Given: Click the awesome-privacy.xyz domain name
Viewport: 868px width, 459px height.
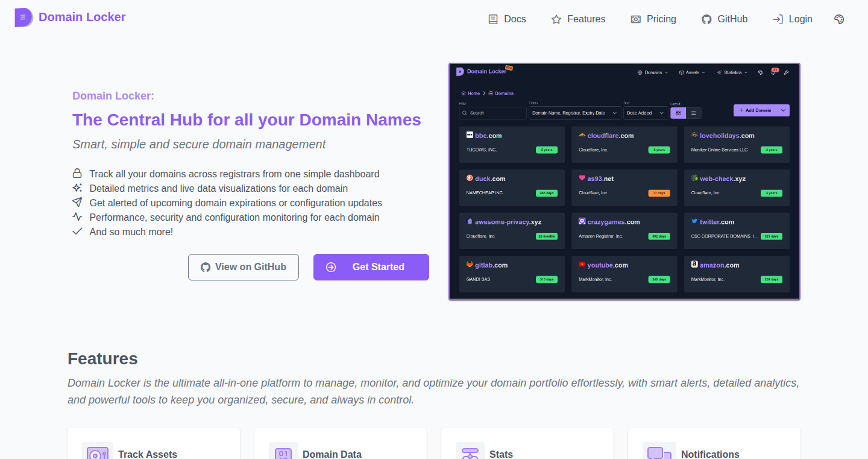Looking at the screenshot, I should (x=508, y=222).
